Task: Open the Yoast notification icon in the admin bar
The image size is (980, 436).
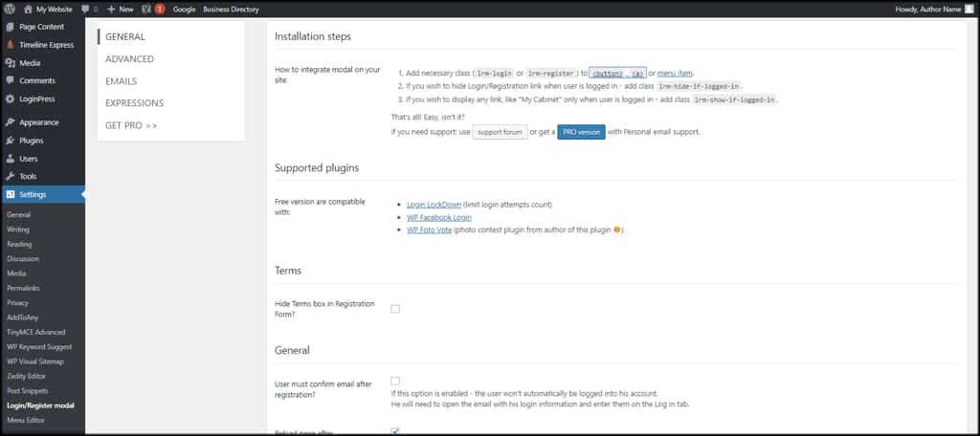Action: click(x=146, y=9)
